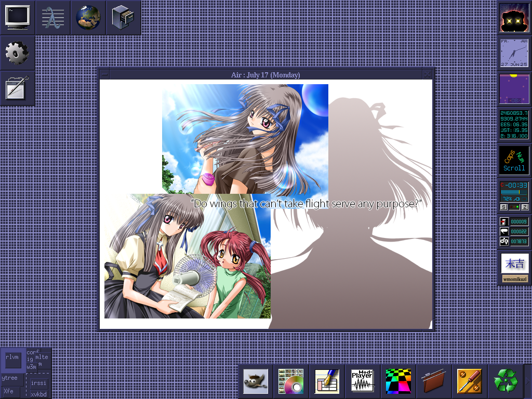Click the gender symbols icon beside 007873
This screenshot has width=532, height=399.
tap(504, 241)
